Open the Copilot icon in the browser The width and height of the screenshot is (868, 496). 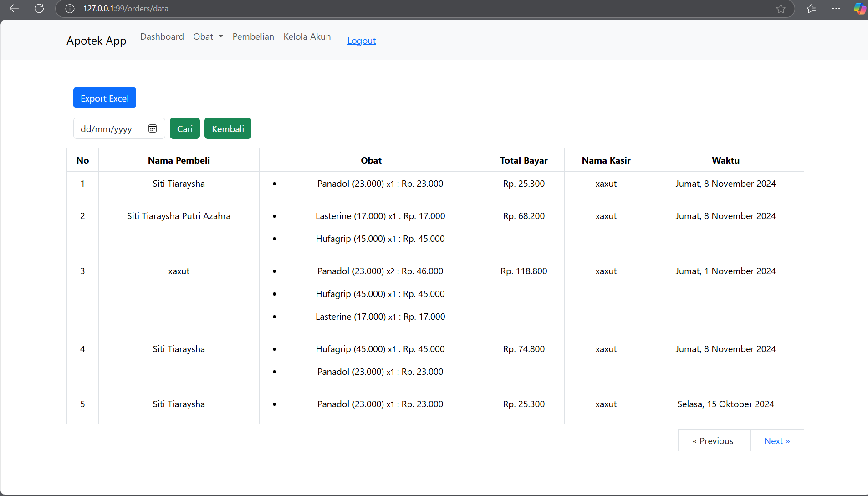point(859,9)
